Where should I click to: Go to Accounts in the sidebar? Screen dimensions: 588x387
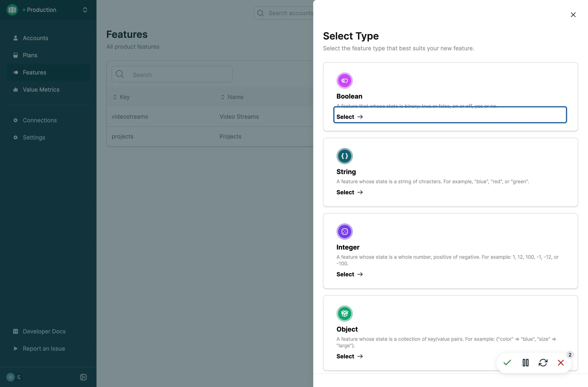tap(48, 38)
